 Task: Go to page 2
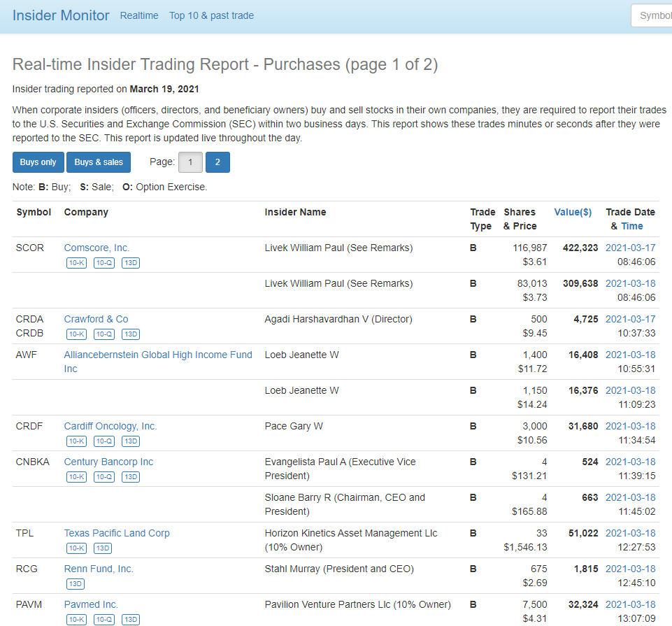coord(217,162)
